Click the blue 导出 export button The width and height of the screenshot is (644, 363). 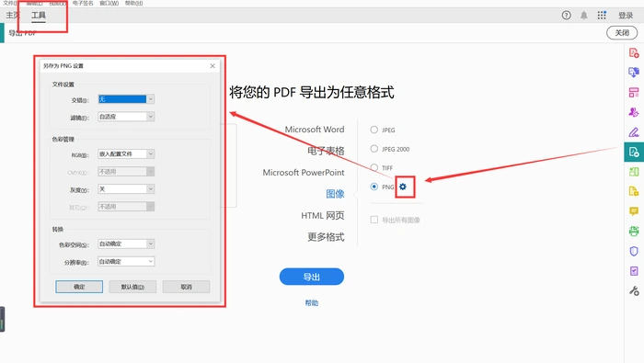point(312,277)
